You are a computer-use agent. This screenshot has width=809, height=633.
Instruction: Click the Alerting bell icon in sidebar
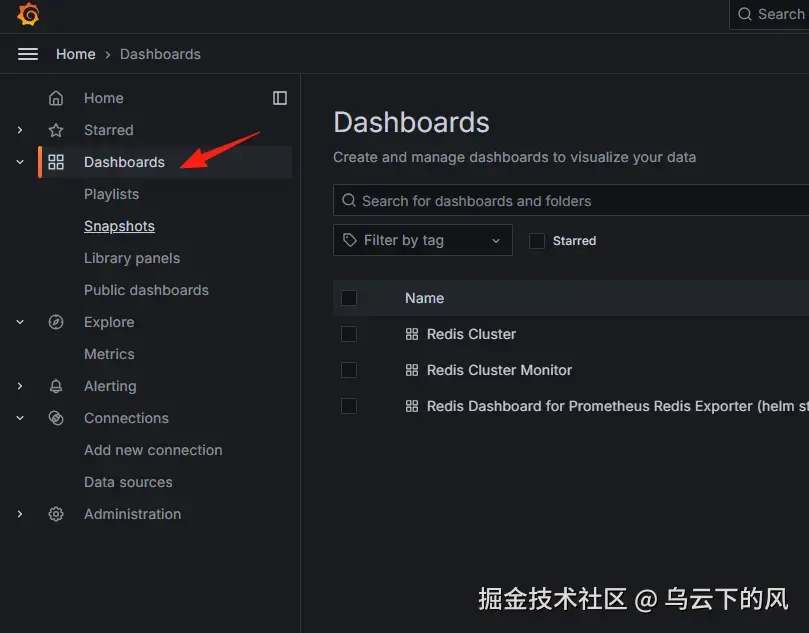coord(55,386)
